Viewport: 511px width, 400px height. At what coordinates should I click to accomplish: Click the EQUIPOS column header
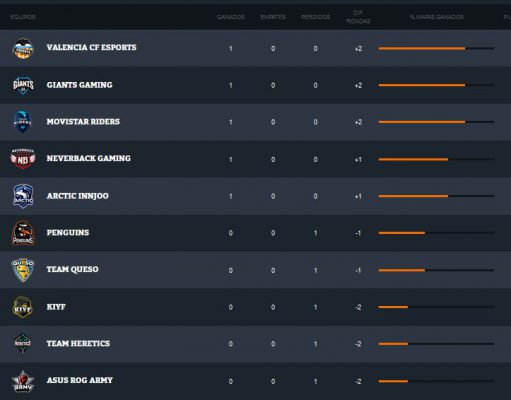pos(23,17)
